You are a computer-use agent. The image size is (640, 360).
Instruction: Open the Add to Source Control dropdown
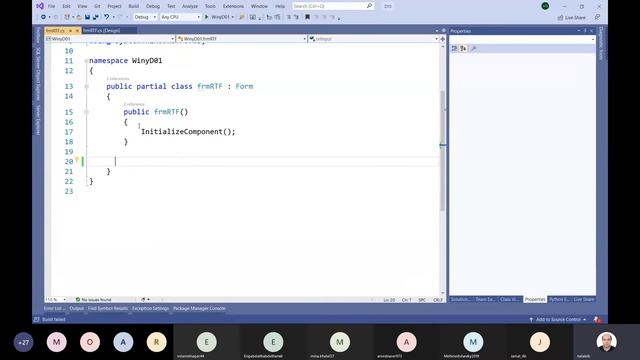pyautogui.click(x=558, y=320)
